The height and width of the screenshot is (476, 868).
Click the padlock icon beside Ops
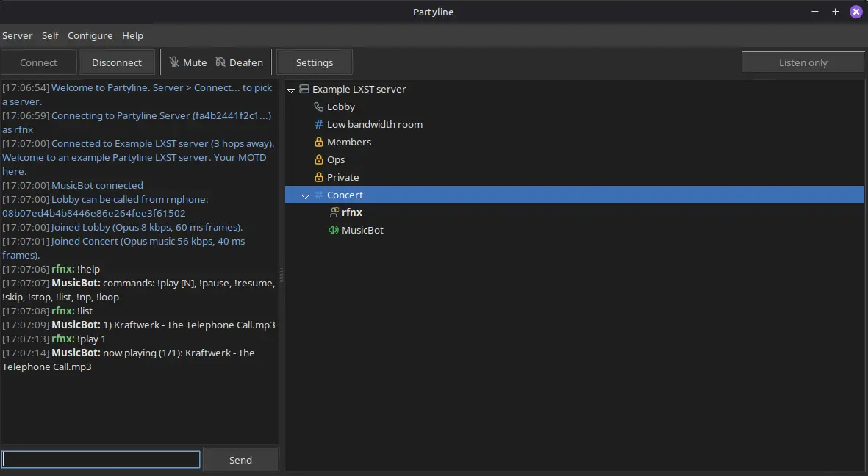[318, 160]
